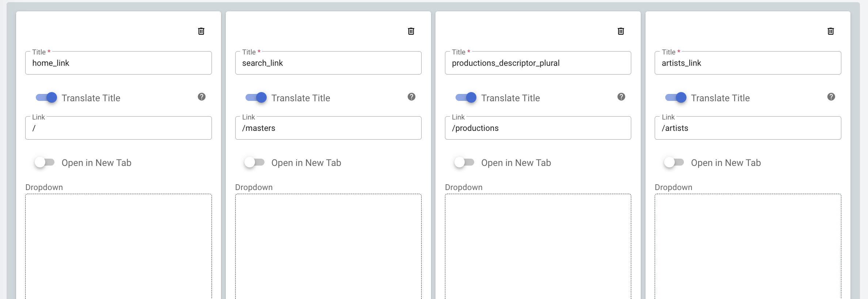Show help for search_link Translate Title
Screen dimensions: 868x299
pyautogui.click(x=411, y=97)
